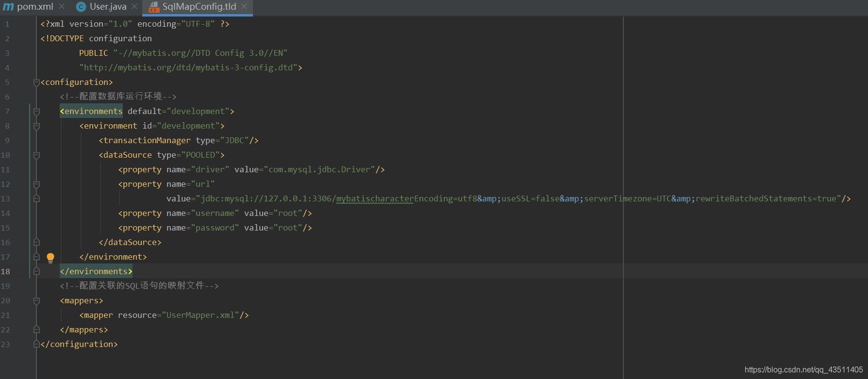
Task: Click the <mappers> opening tag
Action: [x=82, y=300]
